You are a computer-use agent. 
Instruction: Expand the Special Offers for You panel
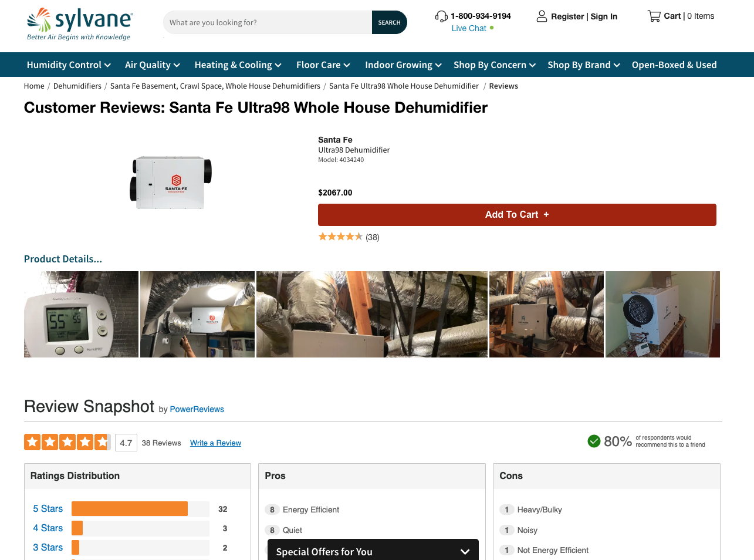click(373, 551)
